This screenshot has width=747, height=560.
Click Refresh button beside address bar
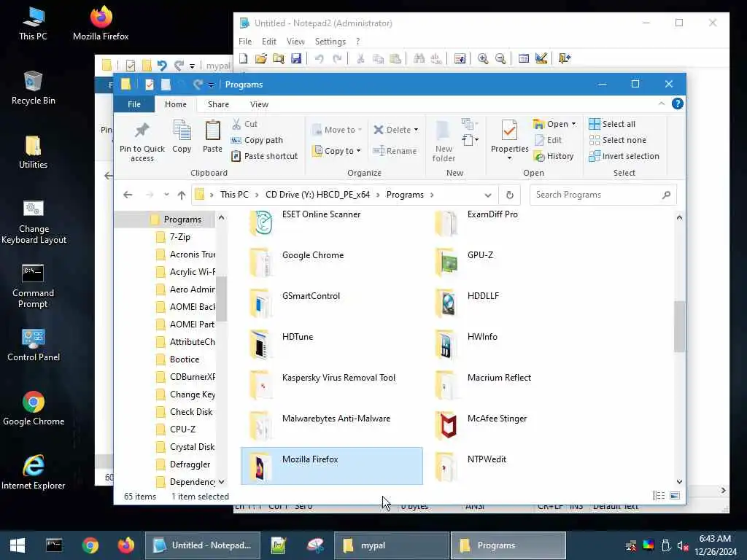(510, 195)
